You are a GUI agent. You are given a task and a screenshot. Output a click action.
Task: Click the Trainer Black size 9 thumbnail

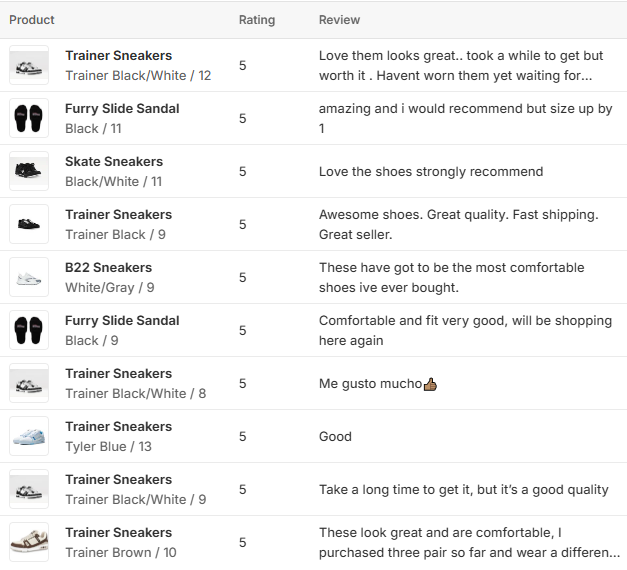(29, 224)
